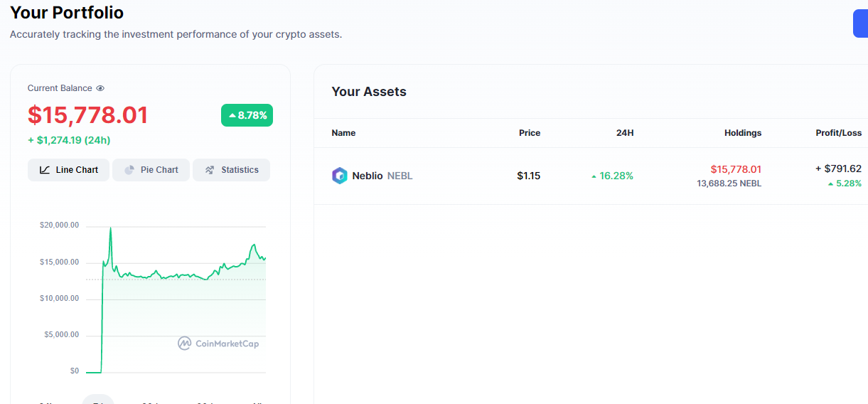Image resolution: width=868 pixels, height=404 pixels.
Task: Open the Neblio asset name link
Action: (x=368, y=176)
